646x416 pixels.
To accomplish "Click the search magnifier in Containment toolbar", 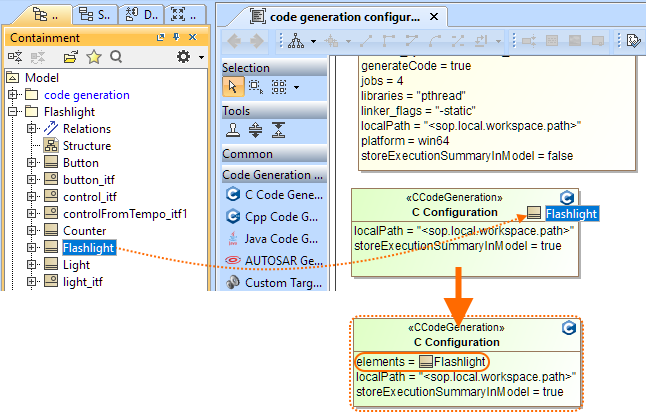I will point(116,58).
